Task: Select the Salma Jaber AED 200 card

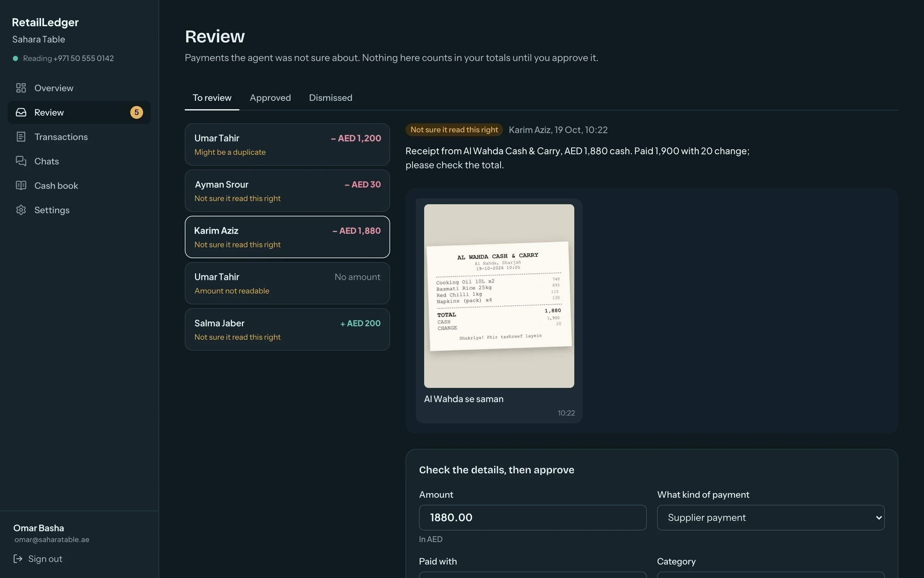Action: (287, 329)
